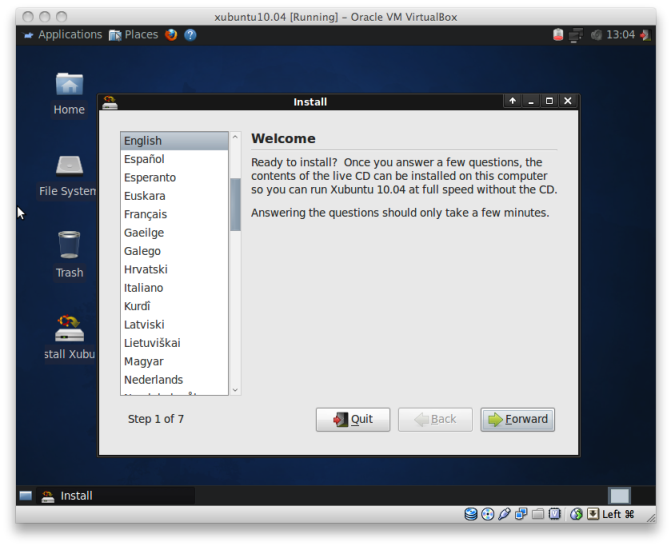Open the network status icon in the panel
This screenshot has height=546, width=671.
[576, 35]
